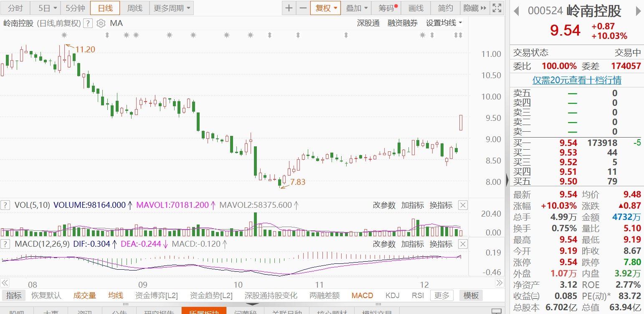Open 设置均线 dropdown menu

(444, 23)
